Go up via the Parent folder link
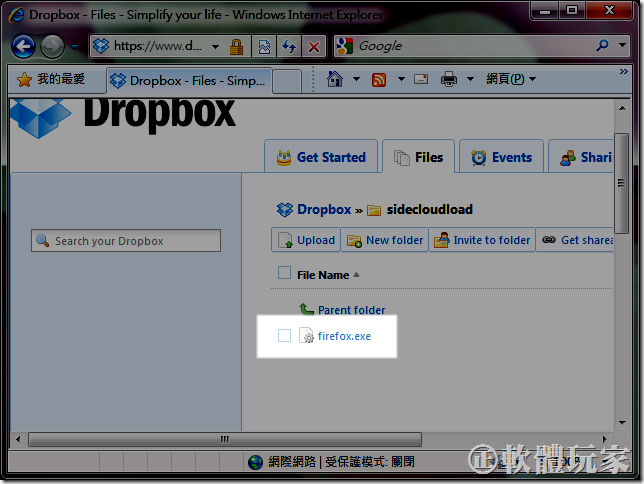 tap(352, 310)
